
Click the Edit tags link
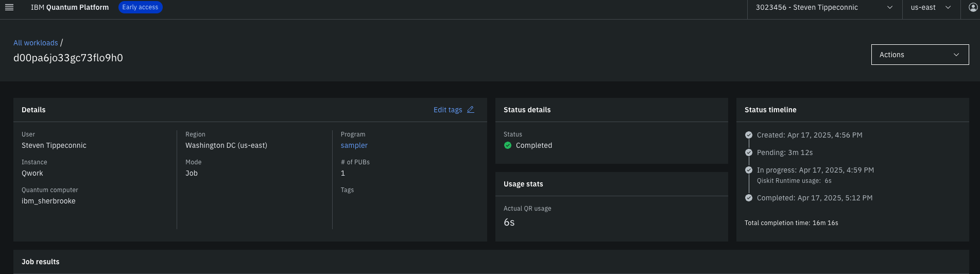click(x=448, y=110)
